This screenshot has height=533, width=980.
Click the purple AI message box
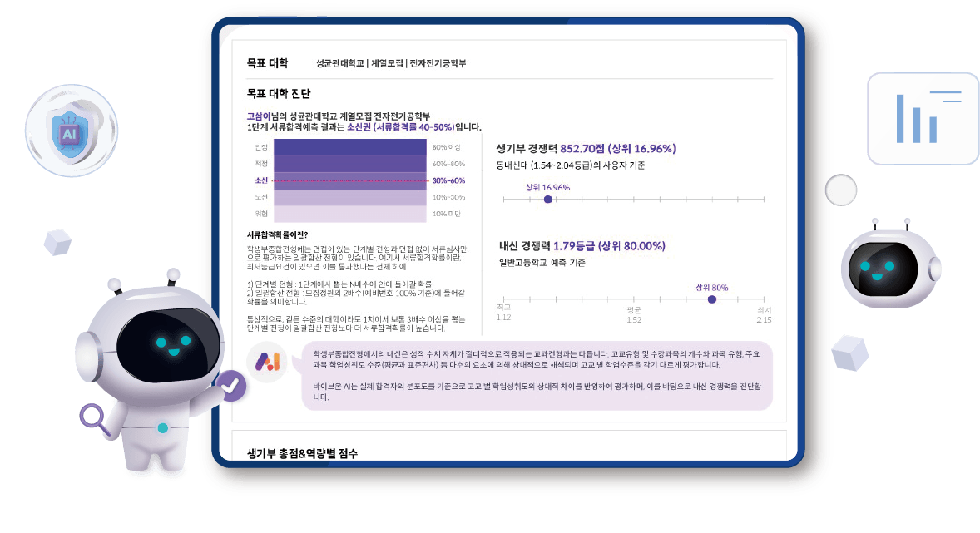click(537, 376)
